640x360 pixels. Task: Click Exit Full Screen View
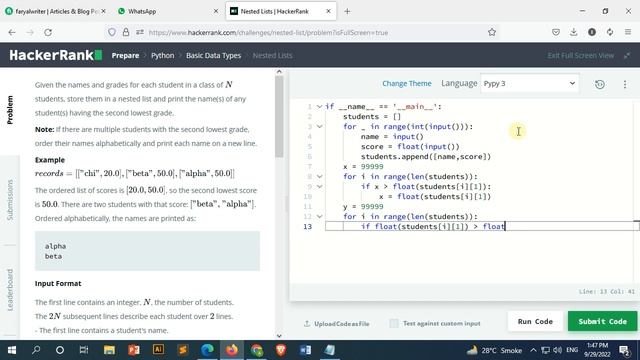point(580,55)
